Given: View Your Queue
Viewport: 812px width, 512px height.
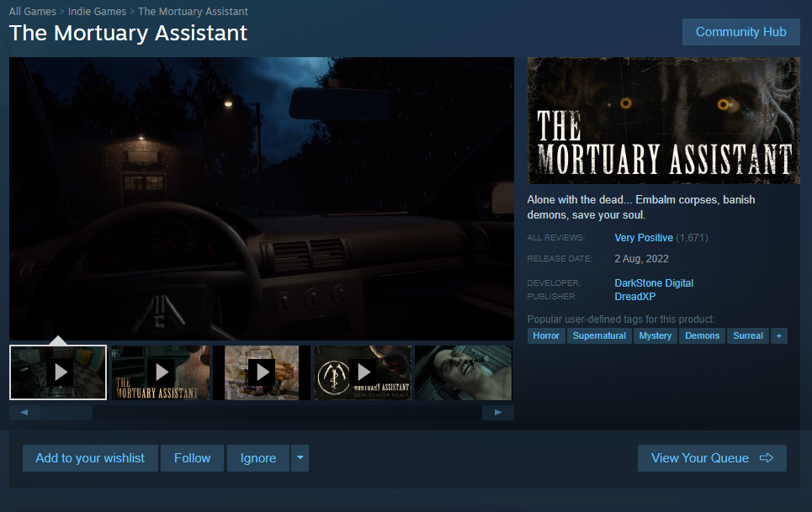Looking at the screenshot, I should click(x=712, y=458).
